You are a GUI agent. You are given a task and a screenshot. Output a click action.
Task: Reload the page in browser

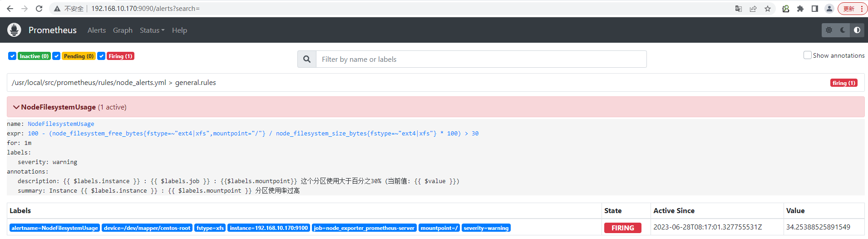click(x=39, y=9)
